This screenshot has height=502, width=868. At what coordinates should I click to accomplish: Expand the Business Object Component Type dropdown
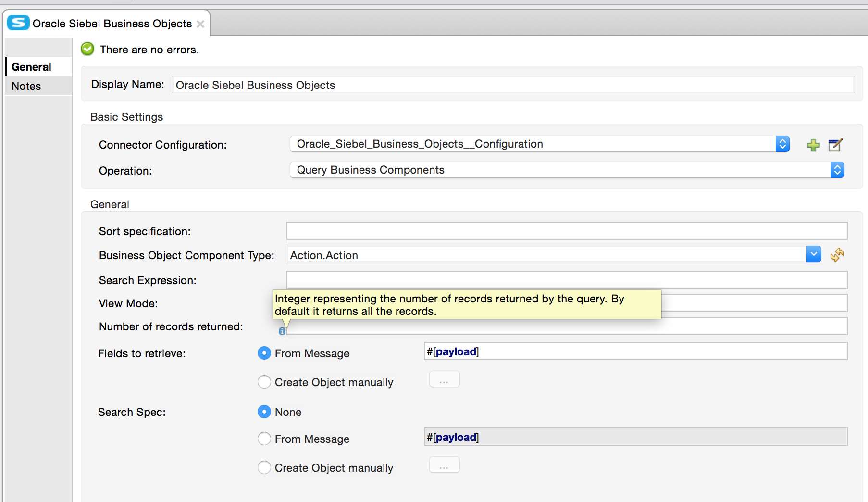pyautogui.click(x=813, y=254)
